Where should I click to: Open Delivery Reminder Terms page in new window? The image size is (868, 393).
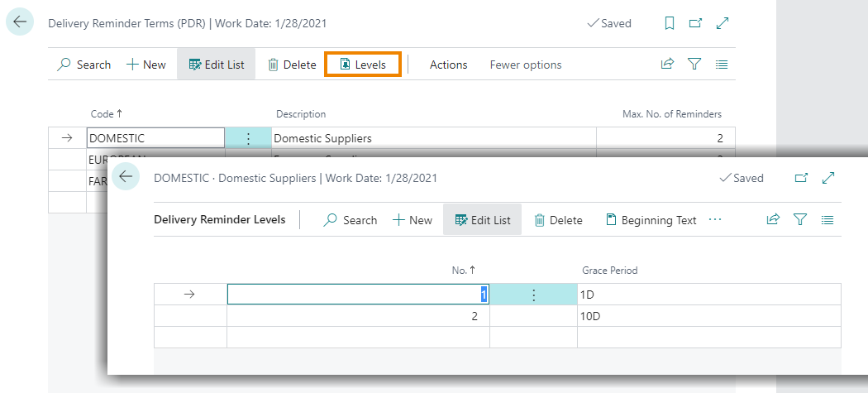(695, 24)
